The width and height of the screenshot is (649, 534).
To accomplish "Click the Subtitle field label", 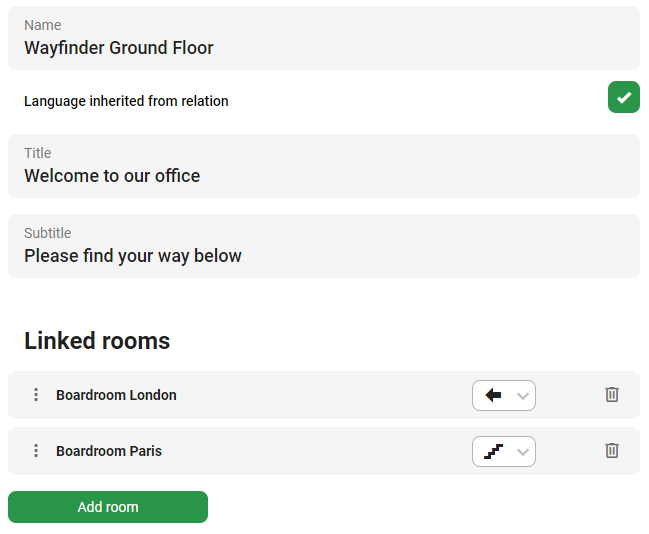I will pyautogui.click(x=48, y=233).
